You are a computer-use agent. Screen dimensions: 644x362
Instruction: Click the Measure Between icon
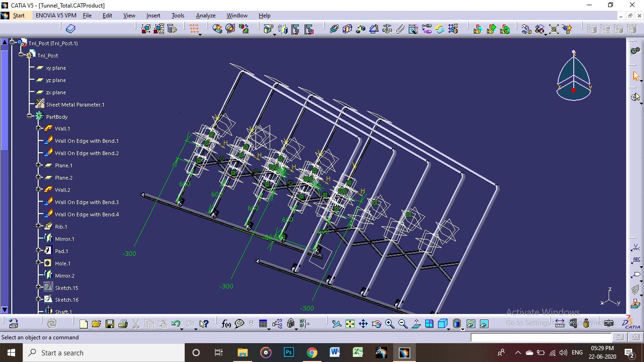tap(560, 323)
